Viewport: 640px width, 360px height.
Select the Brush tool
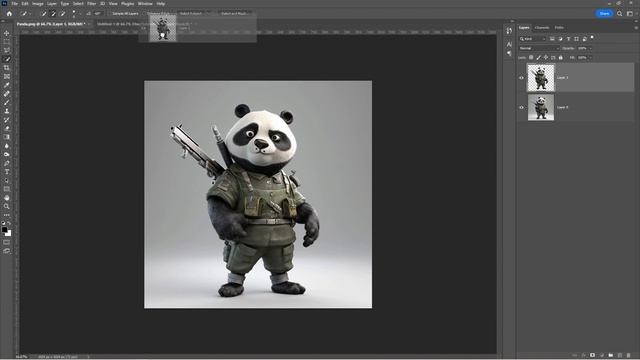7,102
